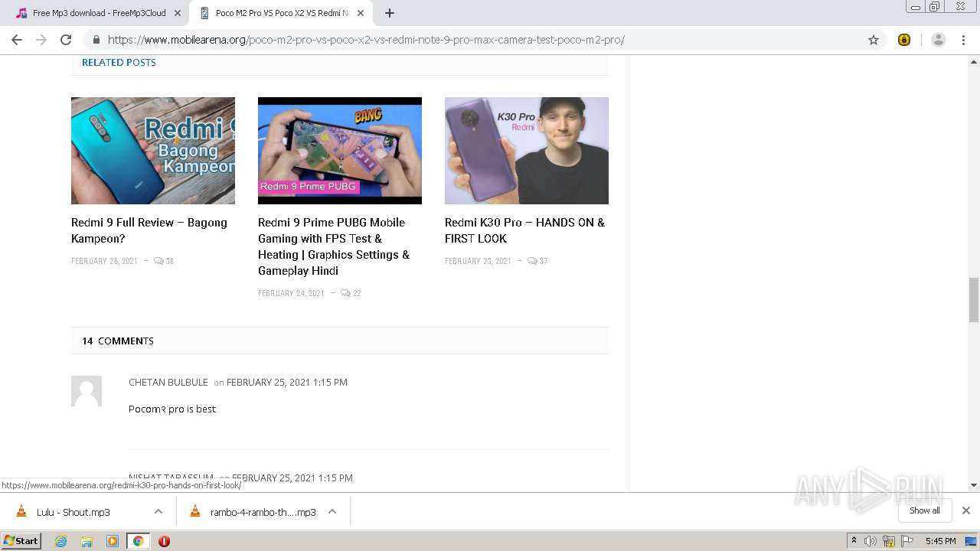
Task: Open Redmi K30 Pro HANDS ON link
Action: tap(524, 230)
